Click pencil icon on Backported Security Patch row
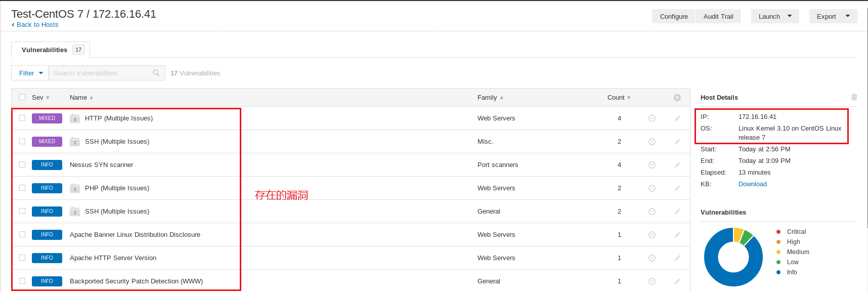868x292 pixels. click(x=677, y=281)
